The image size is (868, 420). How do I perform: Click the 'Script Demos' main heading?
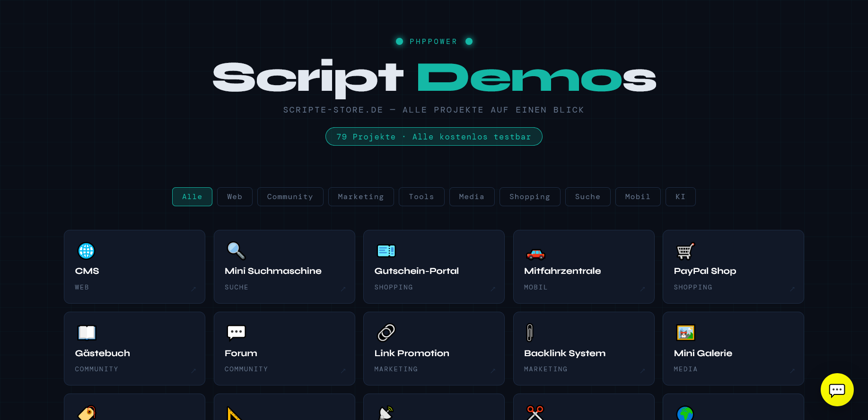(434, 78)
